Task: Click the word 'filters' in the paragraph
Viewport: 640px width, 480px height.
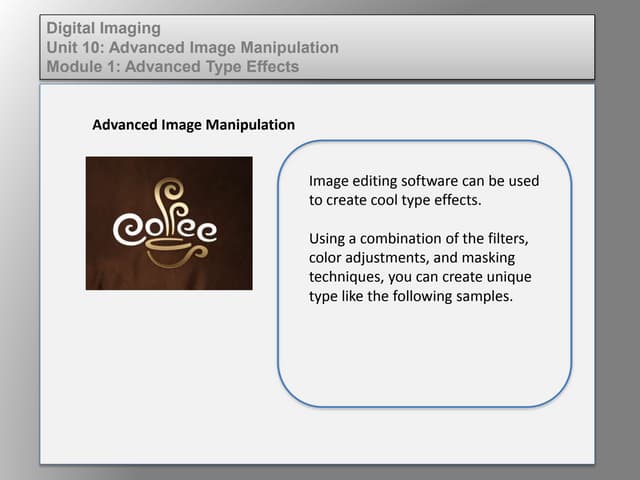Action: (x=506, y=239)
